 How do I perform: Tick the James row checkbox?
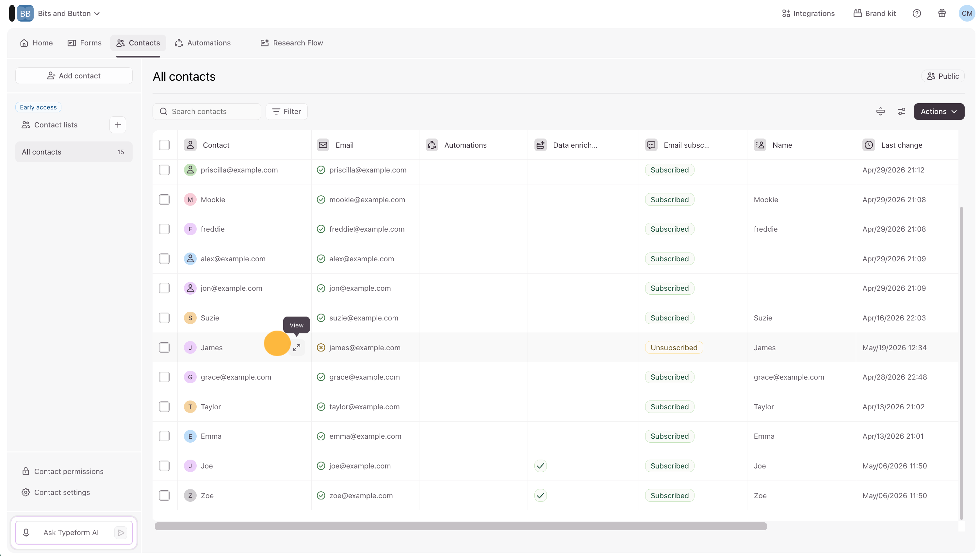coord(164,348)
